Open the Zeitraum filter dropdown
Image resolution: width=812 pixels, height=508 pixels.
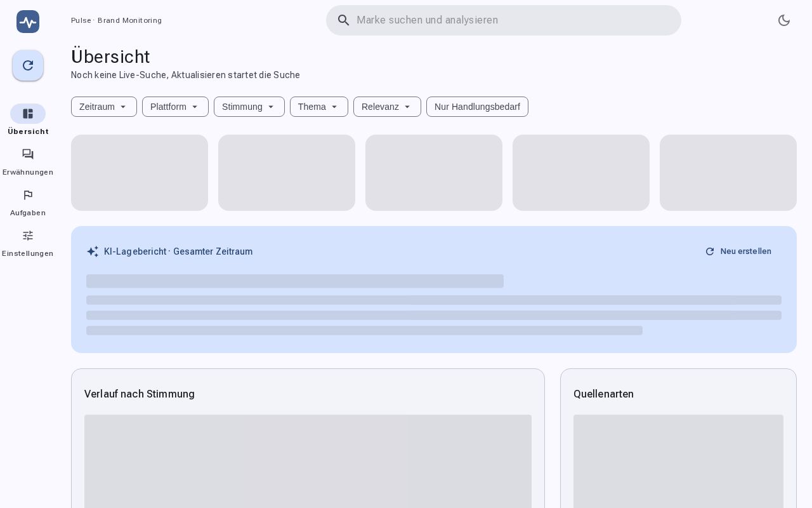(x=104, y=107)
